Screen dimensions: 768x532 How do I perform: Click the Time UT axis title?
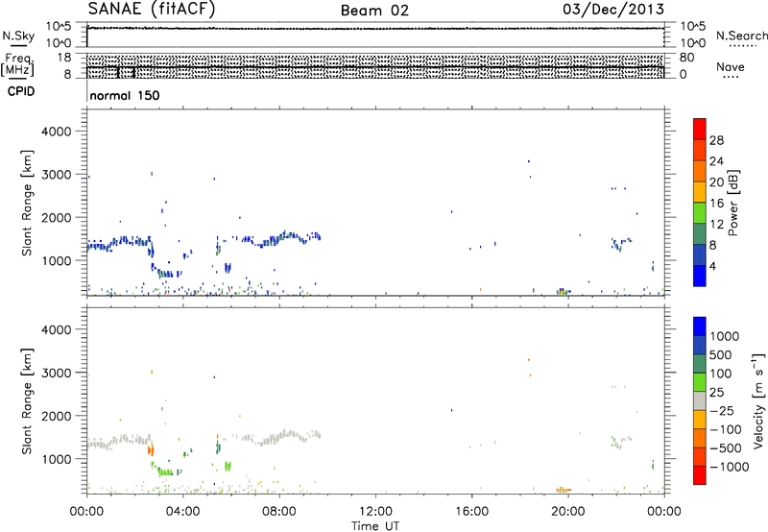coord(375,526)
